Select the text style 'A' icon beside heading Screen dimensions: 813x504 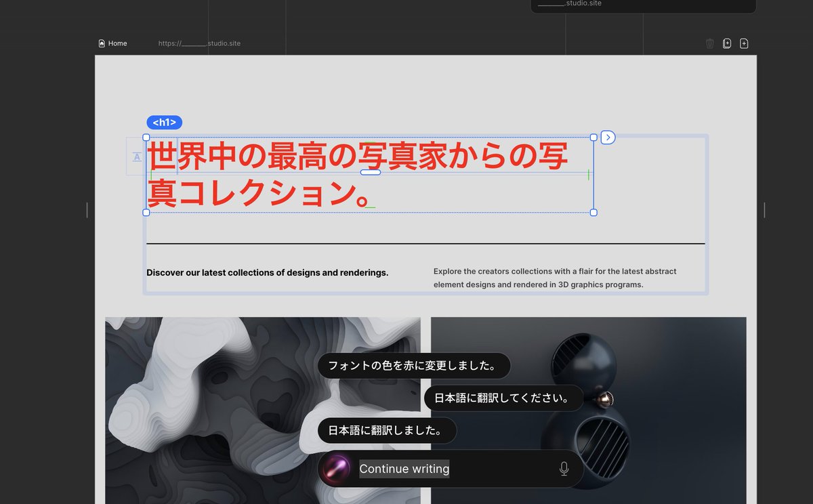point(137,156)
